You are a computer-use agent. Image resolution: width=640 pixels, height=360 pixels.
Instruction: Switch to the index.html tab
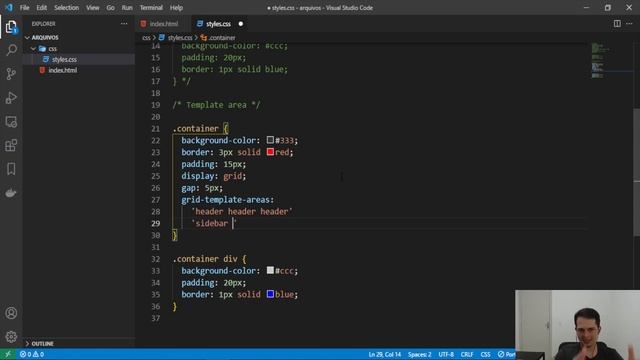tap(164, 24)
